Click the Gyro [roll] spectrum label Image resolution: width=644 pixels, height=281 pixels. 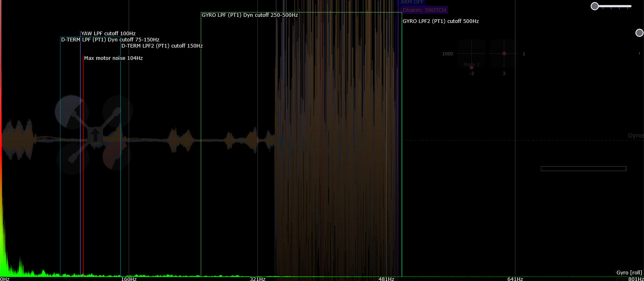click(629, 272)
